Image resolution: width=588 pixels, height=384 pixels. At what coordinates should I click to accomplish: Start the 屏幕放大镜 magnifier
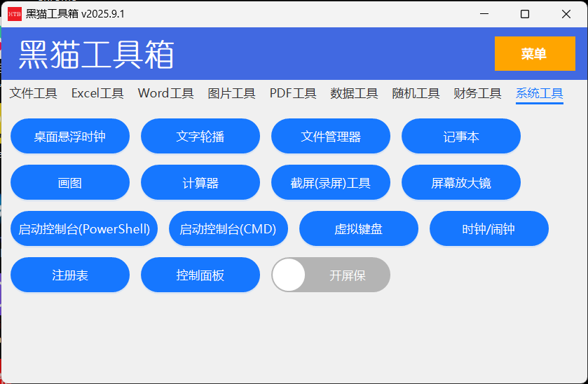tap(461, 182)
